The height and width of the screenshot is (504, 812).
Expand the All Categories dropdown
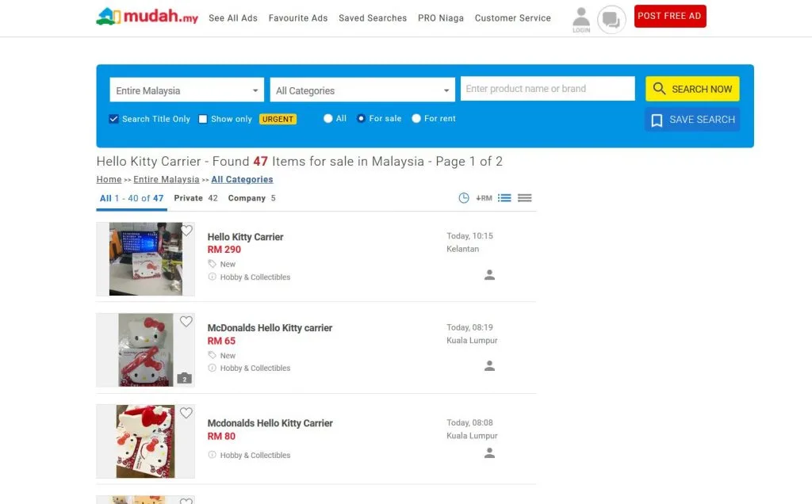(x=362, y=90)
